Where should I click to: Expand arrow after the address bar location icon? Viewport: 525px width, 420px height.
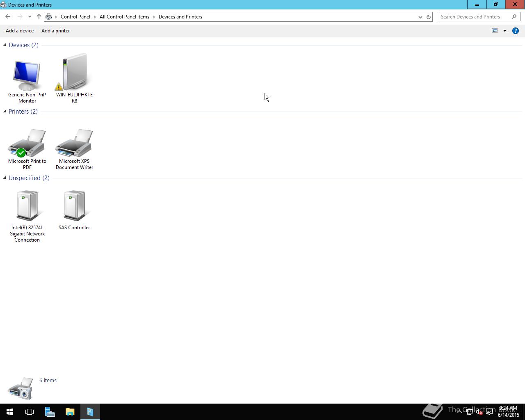[x=56, y=17]
